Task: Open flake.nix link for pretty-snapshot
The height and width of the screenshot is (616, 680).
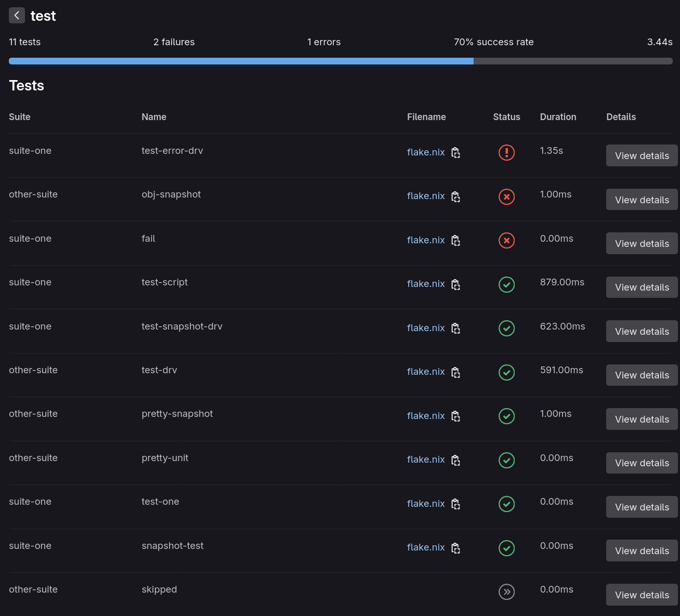Action: click(426, 416)
